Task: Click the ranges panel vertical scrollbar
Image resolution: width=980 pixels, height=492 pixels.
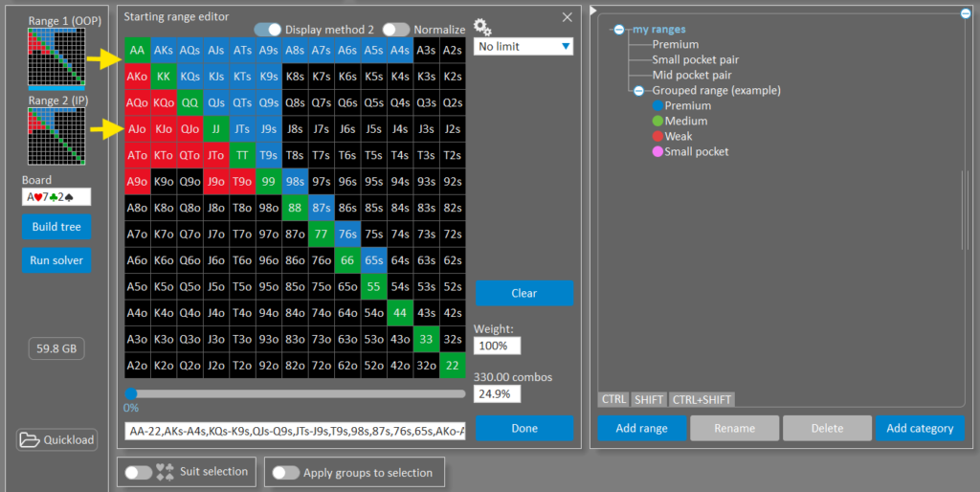Action: coord(964,210)
